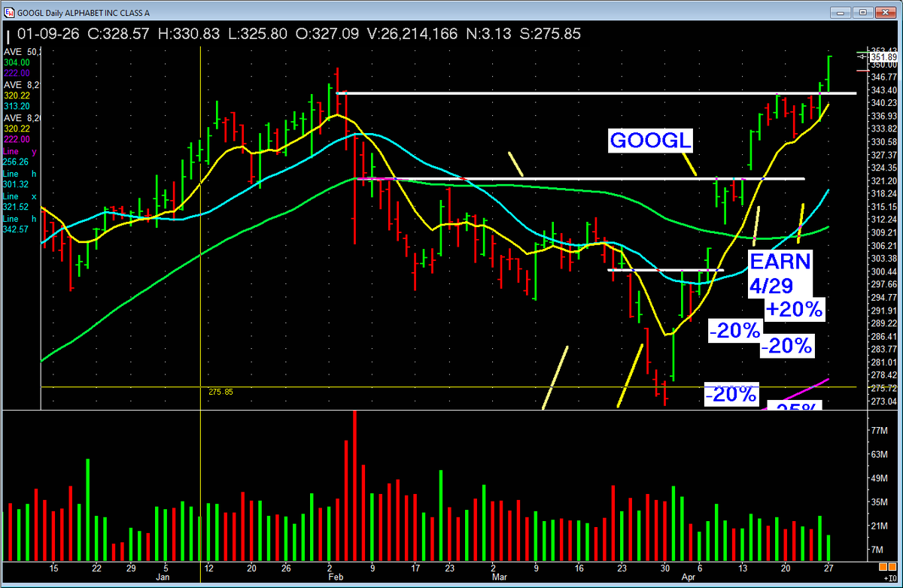Choose the cyan 313.20 average value
The image size is (903, 588).
pyautogui.click(x=17, y=106)
